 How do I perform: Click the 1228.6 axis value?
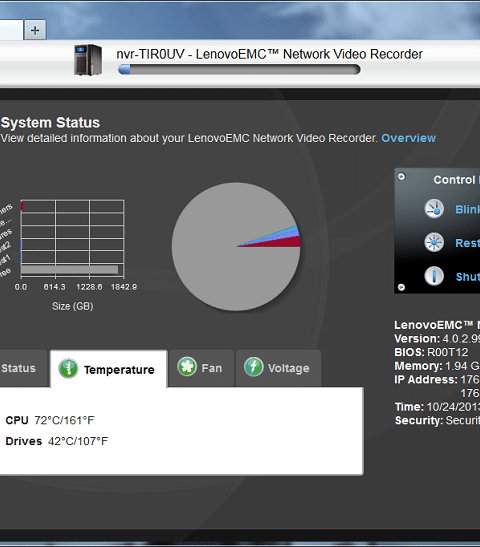(89, 287)
